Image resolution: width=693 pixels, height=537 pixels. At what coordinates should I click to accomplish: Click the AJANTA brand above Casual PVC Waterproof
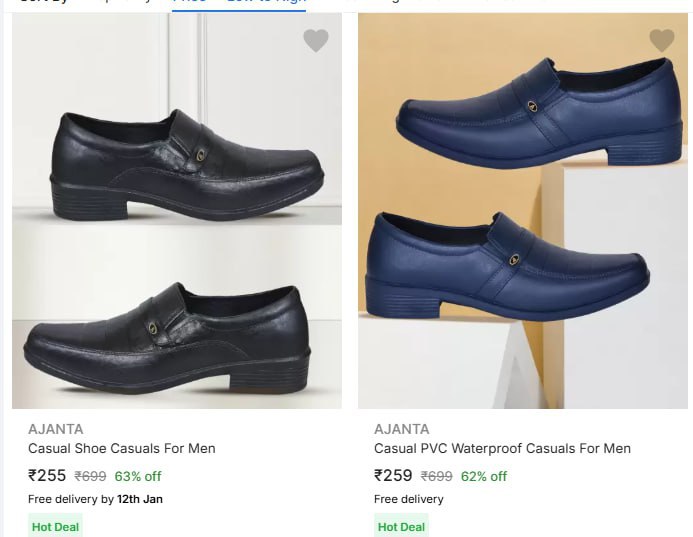click(402, 429)
